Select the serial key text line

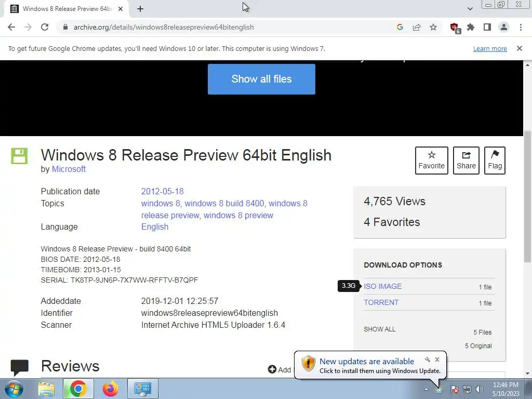(119, 280)
